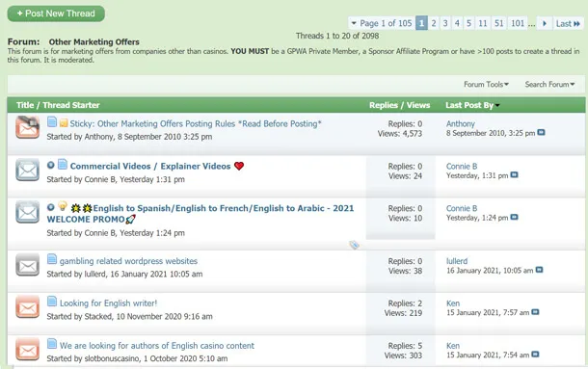Click the lightbulb icon in English to Spanish row
The width and height of the screenshot is (588, 369).
coord(63,206)
